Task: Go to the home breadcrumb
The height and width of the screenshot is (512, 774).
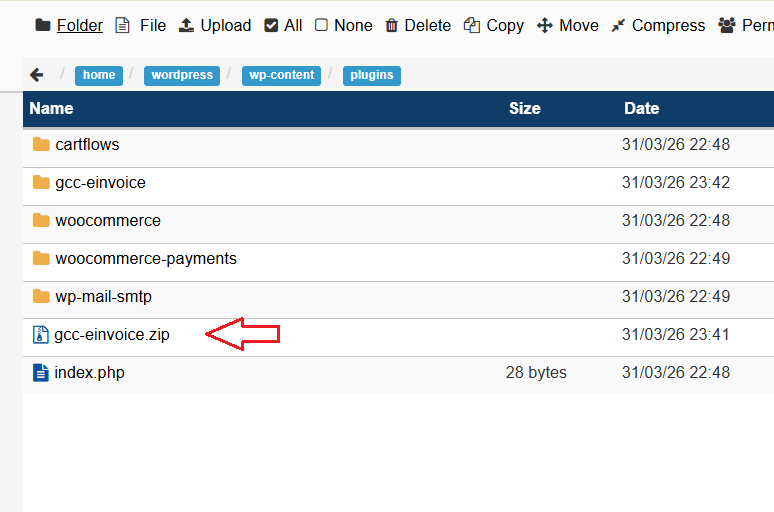Action: pyautogui.click(x=99, y=75)
